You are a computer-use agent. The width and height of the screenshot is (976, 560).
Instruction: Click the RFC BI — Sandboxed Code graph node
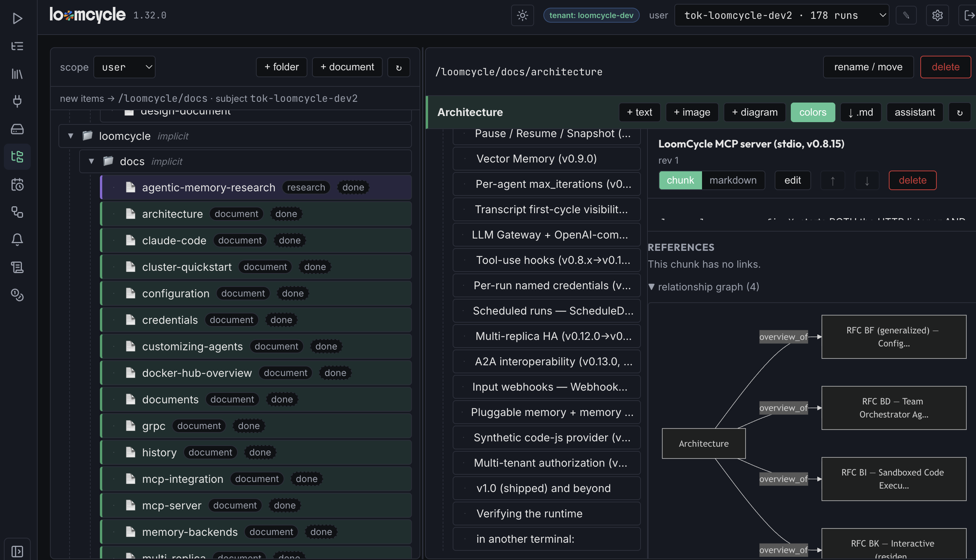point(893,479)
